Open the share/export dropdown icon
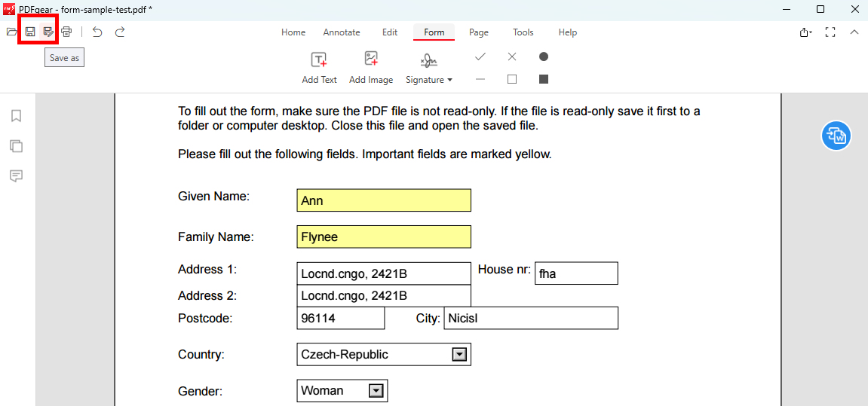Screen dimensions: 868x406 coord(806,32)
